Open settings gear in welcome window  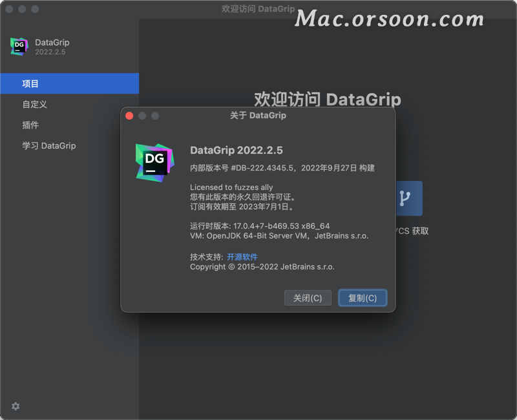coord(16,406)
